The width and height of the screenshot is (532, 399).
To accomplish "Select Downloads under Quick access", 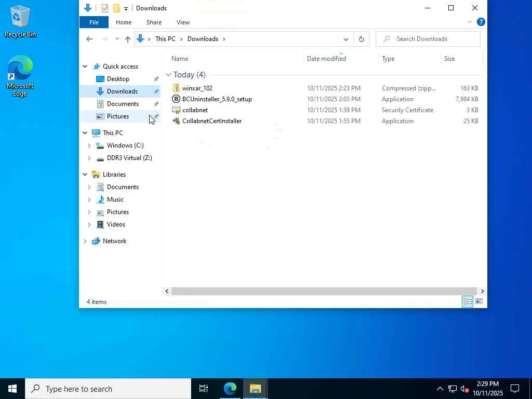I will (122, 91).
